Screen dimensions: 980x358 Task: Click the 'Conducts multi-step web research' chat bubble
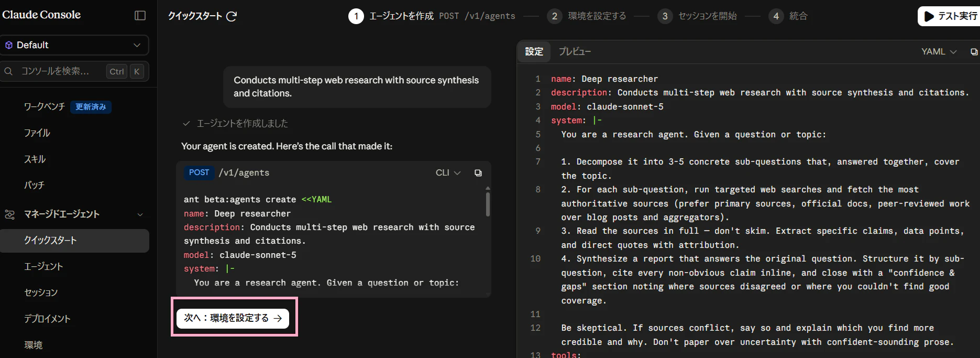pyautogui.click(x=357, y=87)
